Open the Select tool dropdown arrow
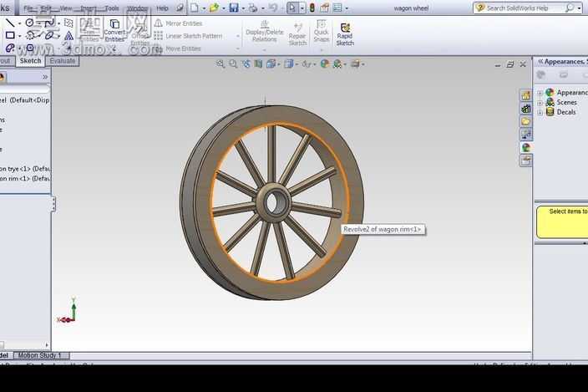588x392 pixels. [x=302, y=8]
